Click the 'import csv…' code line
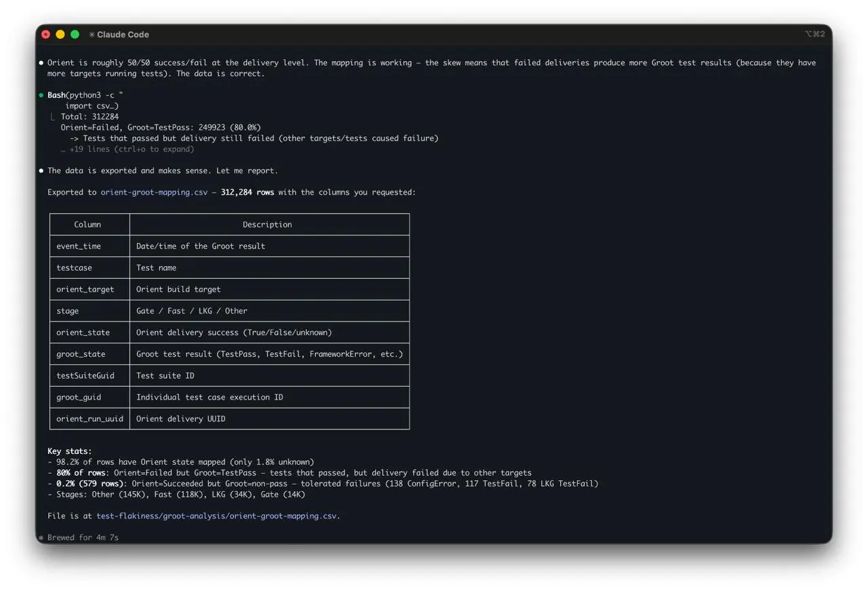 (x=92, y=106)
